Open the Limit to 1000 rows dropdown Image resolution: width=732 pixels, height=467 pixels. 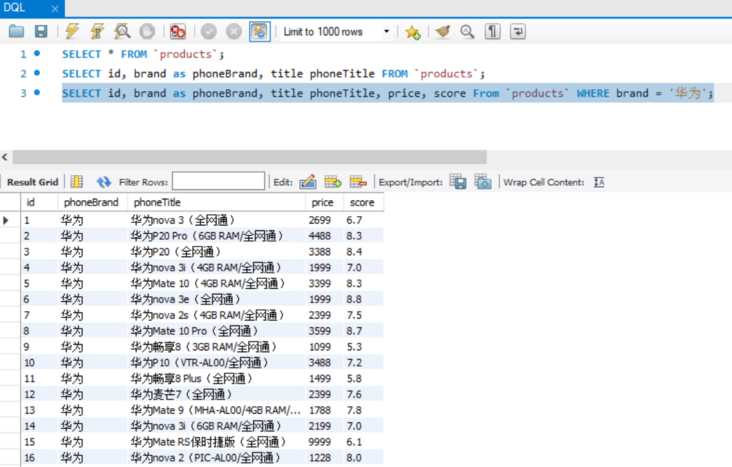coord(387,32)
